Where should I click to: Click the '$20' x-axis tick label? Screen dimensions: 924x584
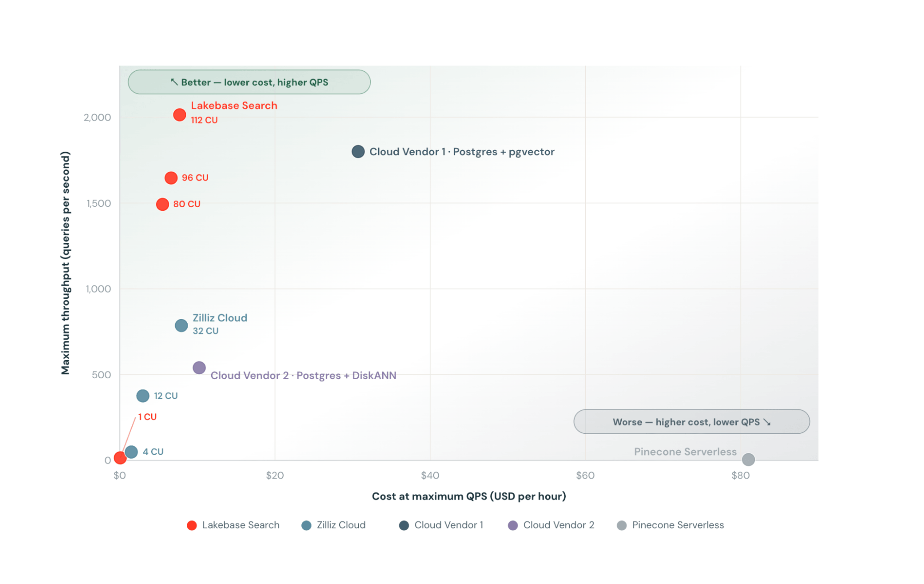275,475
